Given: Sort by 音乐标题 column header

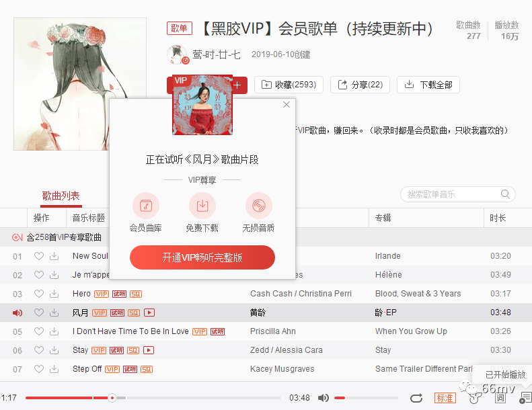Looking at the screenshot, I should 88,218.
